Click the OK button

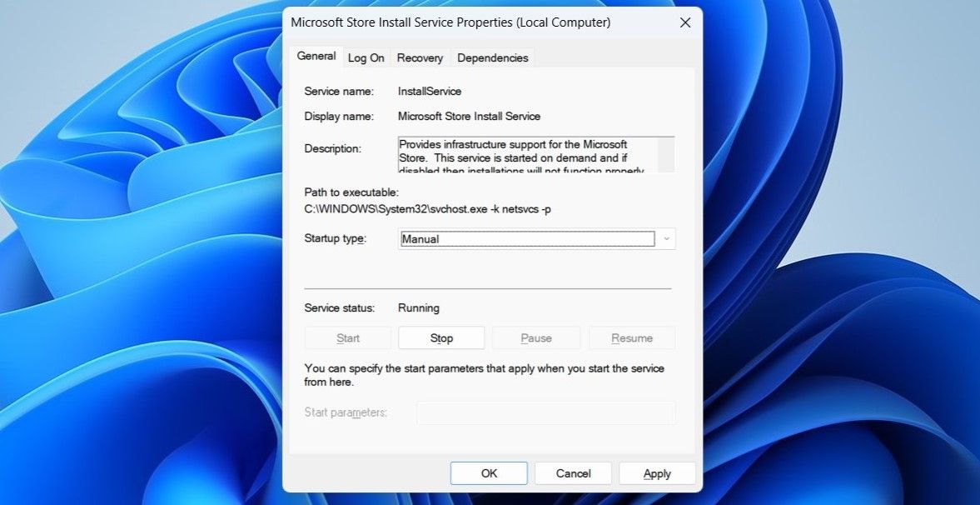[489, 472]
